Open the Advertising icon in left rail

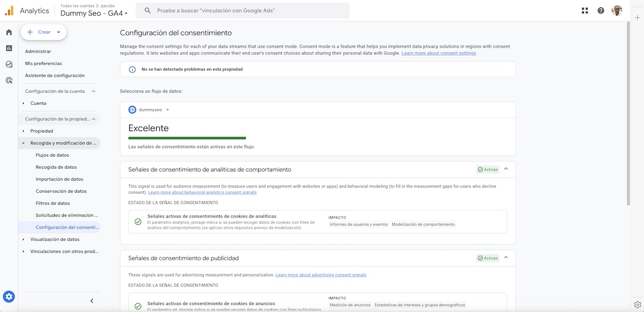[9, 81]
